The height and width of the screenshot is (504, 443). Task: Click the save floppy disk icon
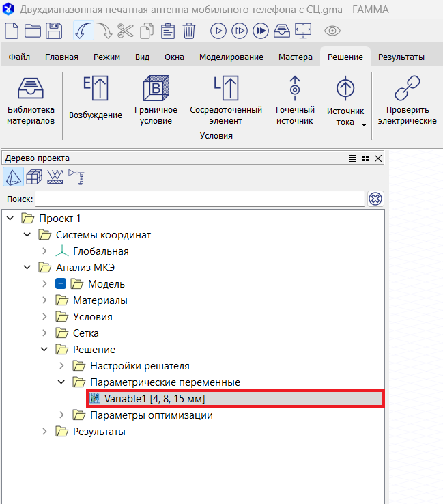pos(54,31)
